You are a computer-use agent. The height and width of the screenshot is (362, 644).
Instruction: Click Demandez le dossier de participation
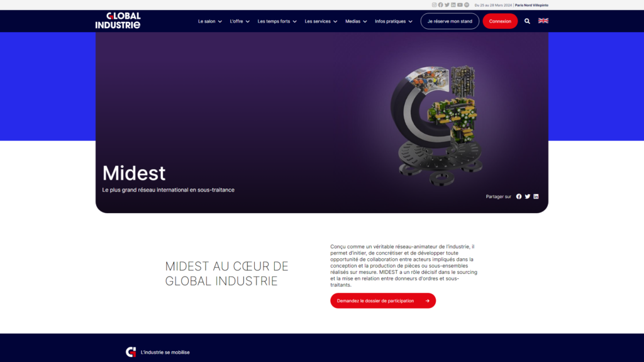383,301
